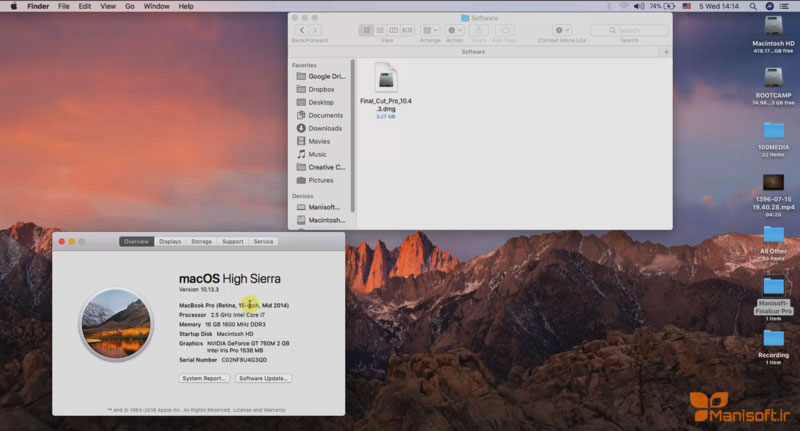The width and height of the screenshot is (800, 431).
Task: Click the Share button in Finder toolbar
Action: click(479, 30)
